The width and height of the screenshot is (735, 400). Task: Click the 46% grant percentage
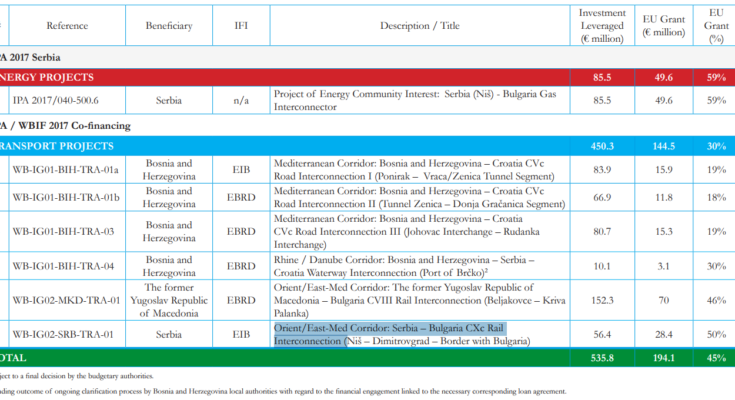tap(716, 301)
